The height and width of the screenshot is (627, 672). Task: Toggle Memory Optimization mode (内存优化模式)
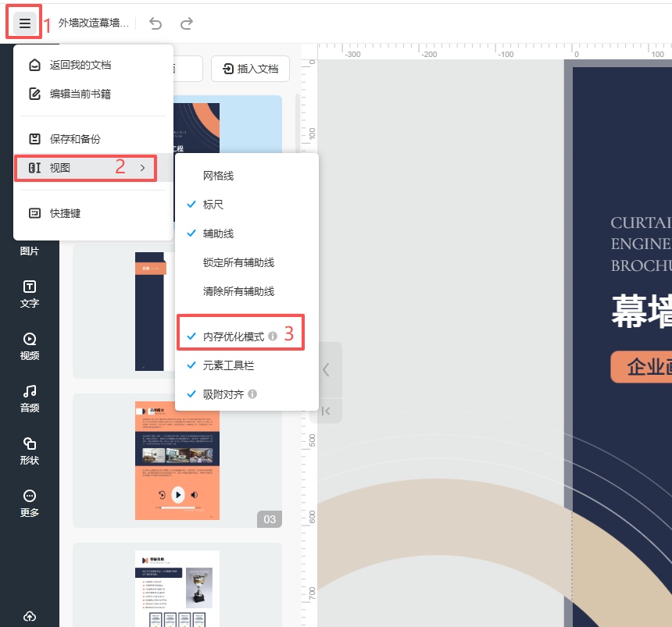[x=233, y=337]
